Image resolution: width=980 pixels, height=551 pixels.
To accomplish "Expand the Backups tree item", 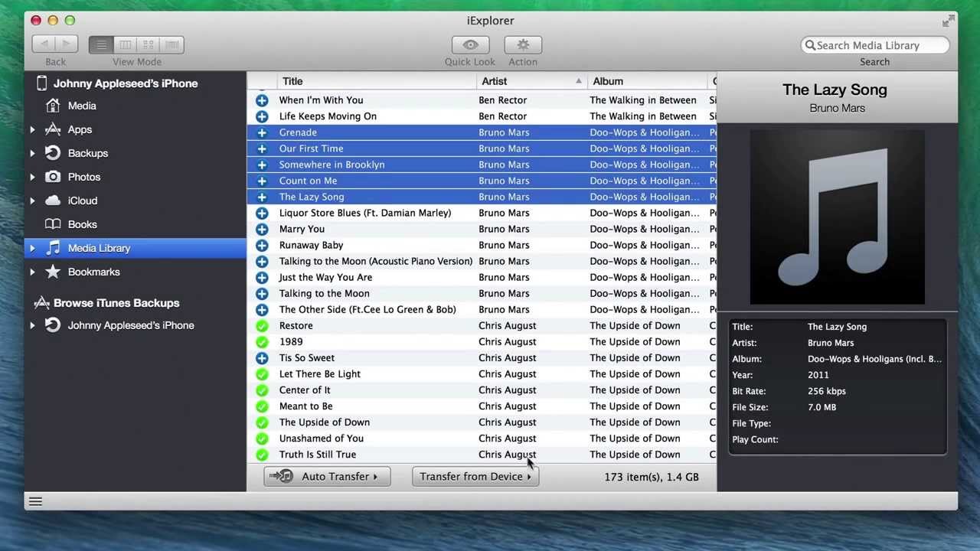I will click(32, 153).
